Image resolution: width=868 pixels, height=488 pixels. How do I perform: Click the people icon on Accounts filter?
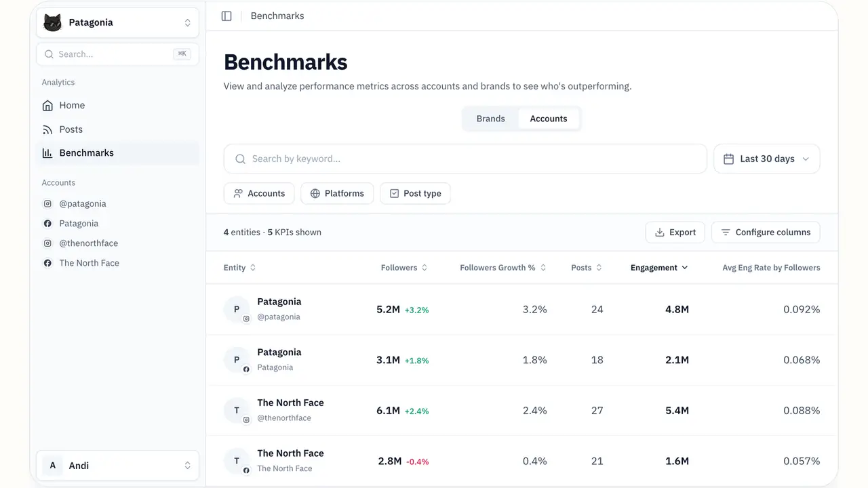tap(238, 193)
